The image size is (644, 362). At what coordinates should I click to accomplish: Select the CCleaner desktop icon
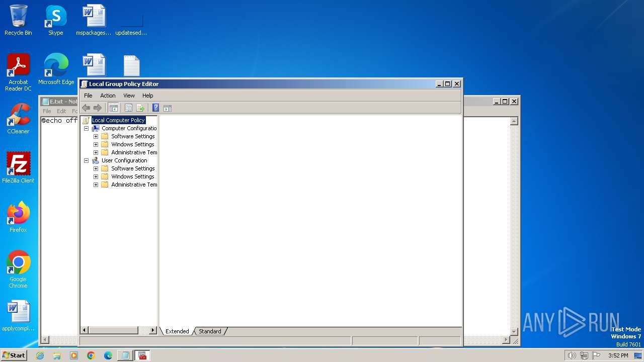click(18, 118)
